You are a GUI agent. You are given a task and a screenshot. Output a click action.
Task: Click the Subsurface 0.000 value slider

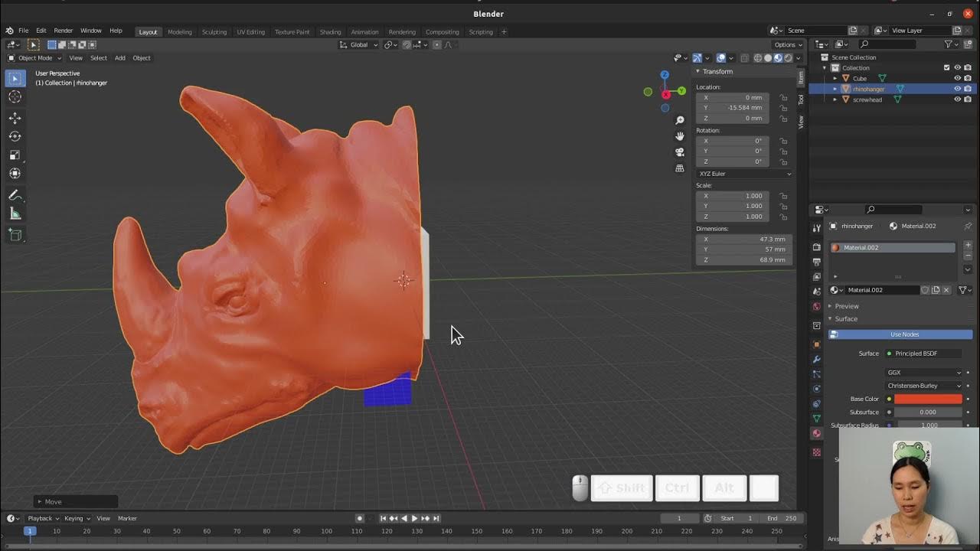point(928,412)
